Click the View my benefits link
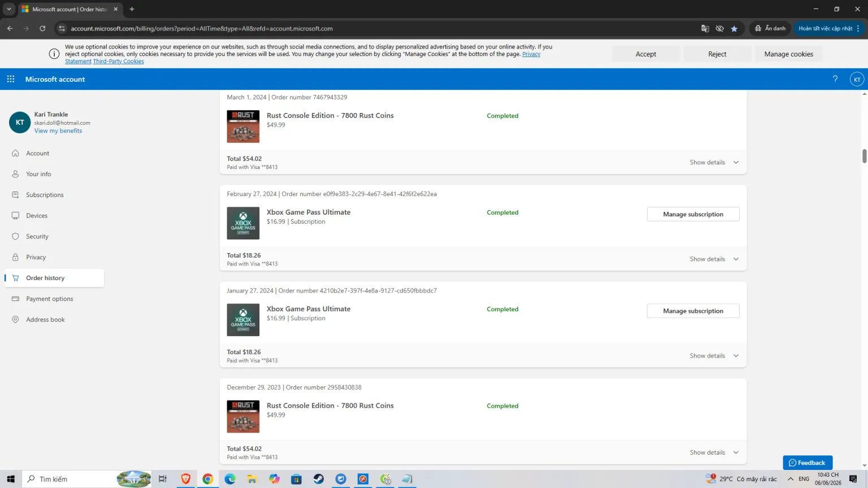The width and height of the screenshot is (868, 488). point(58,130)
